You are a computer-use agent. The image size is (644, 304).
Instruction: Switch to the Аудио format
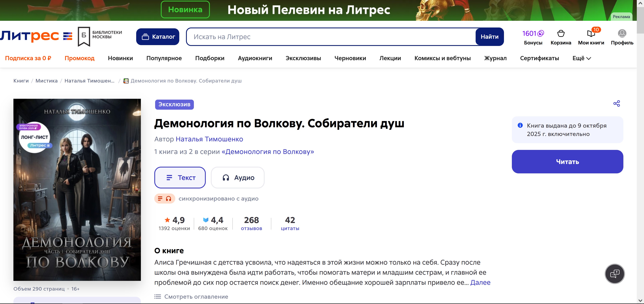(238, 178)
